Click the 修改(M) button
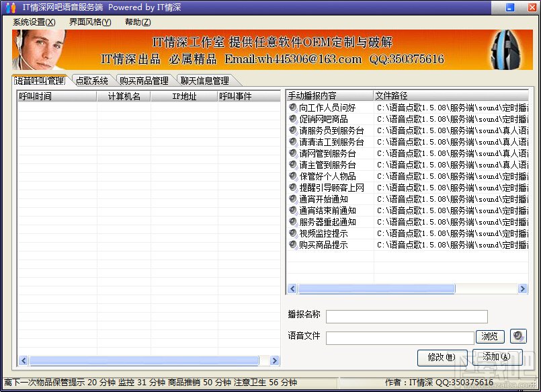Viewport: 541px width, 392px height. (442, 358)
